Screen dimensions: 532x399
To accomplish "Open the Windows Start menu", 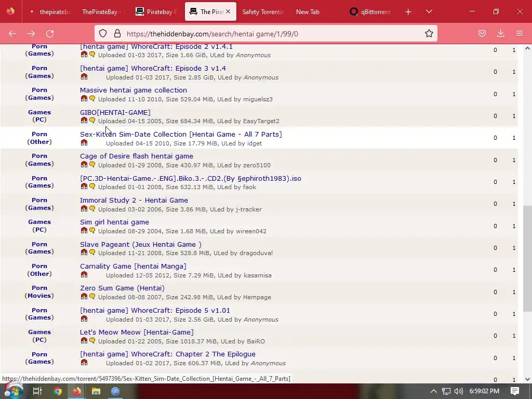I will [14, 391].
